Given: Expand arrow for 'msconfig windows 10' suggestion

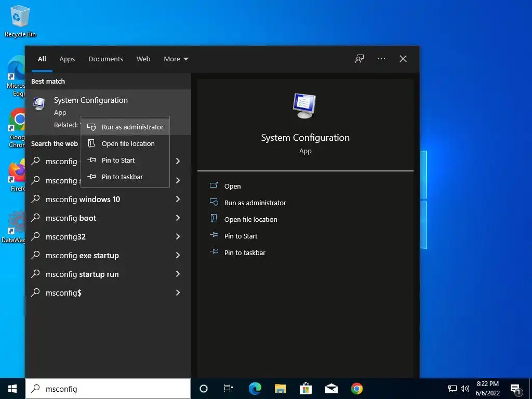Looking at the screenshot, I should click(178, 199).
